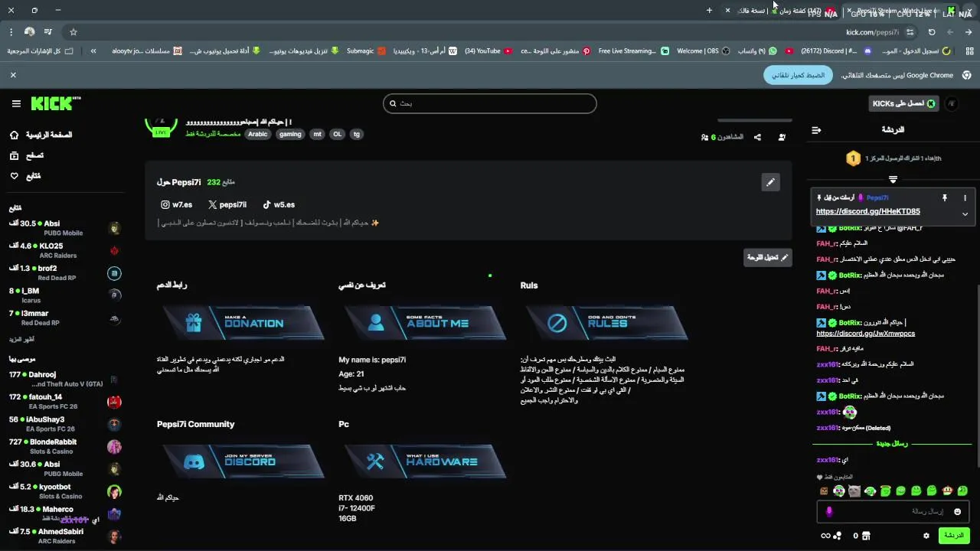Open brof2 Red Dead RP channel

point(64,272)
